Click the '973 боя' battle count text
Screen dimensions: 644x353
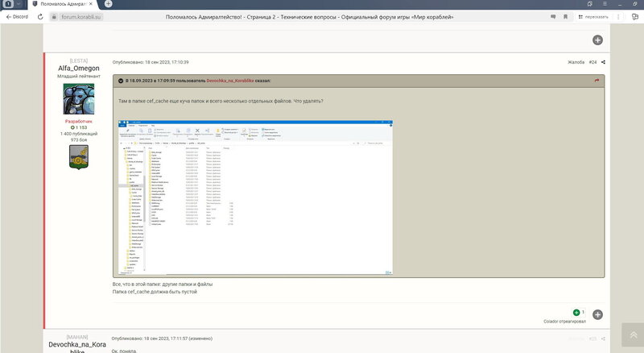tap(78, 140)
